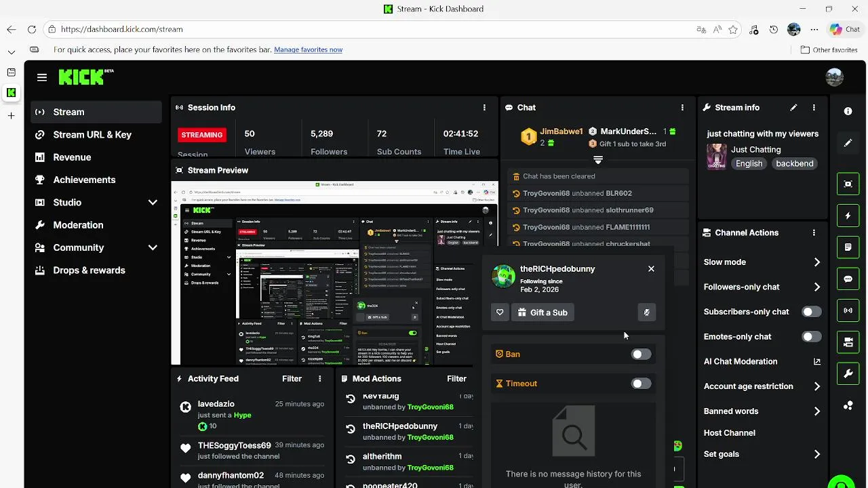Open the hamburger menu beside the Kick logo

pyautogui.click(x=42, y=77)
